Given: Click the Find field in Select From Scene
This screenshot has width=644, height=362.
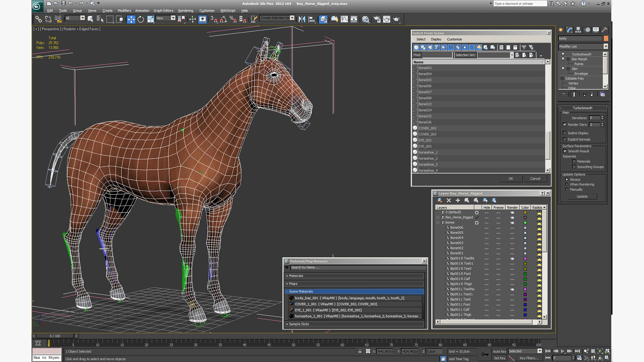Looking at the screenshot, I should (x=437, y=55).
